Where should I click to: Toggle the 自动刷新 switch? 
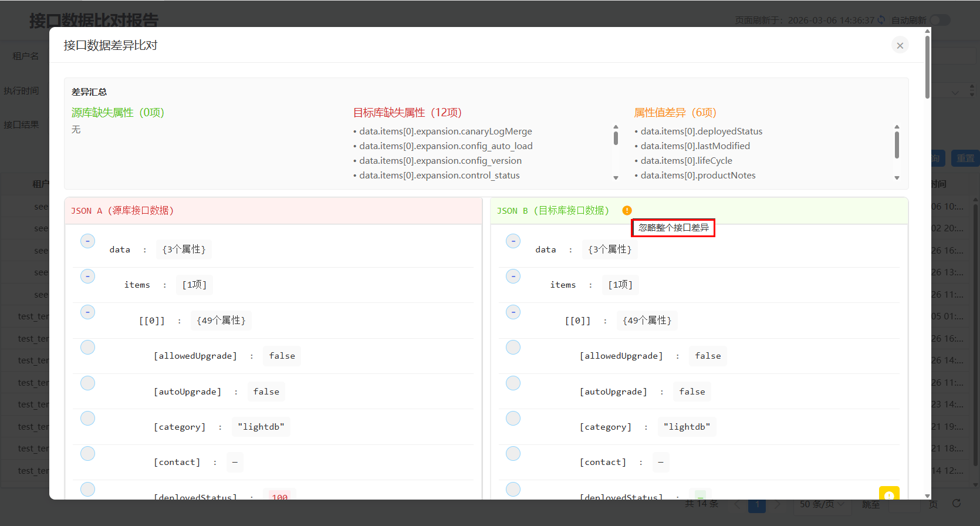[x=939, y=20]
